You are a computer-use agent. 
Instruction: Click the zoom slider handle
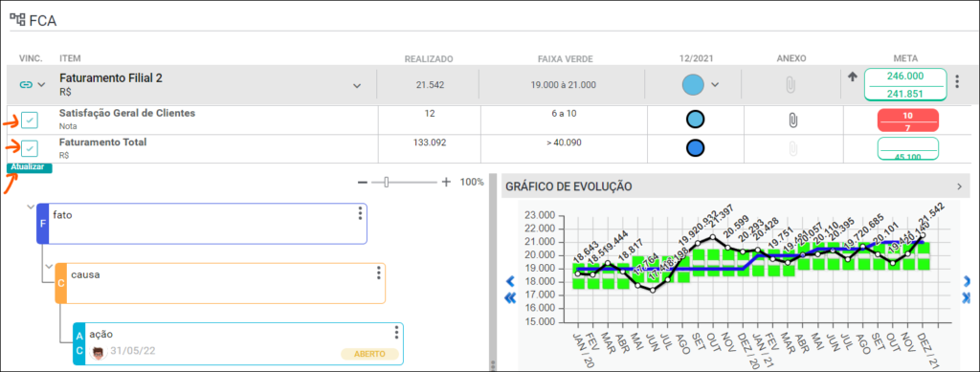coord(387,183)
